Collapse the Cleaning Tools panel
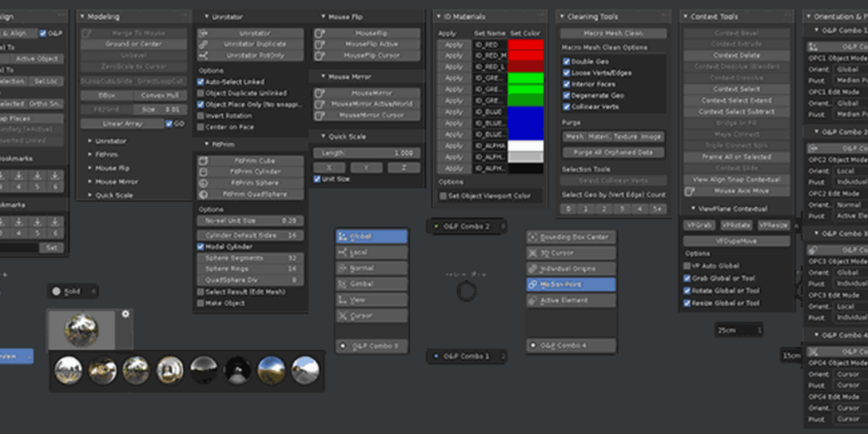The width and height of the screenshot is (868, 434). click(563, 17)
